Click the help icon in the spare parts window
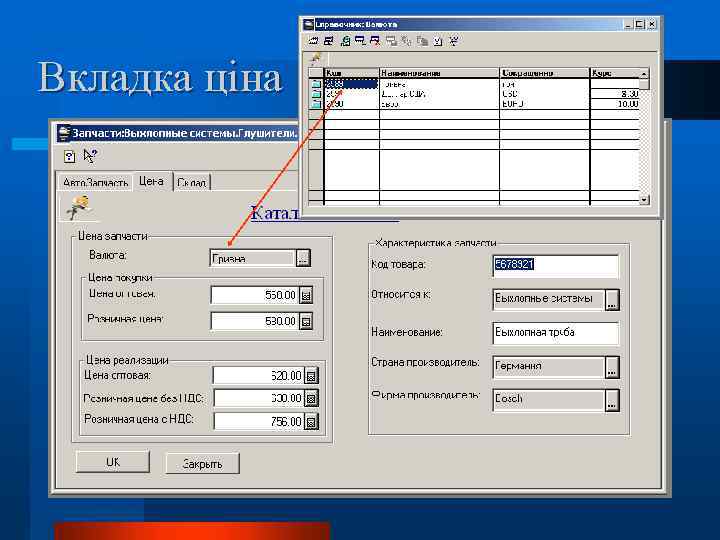 click(69, 157)
